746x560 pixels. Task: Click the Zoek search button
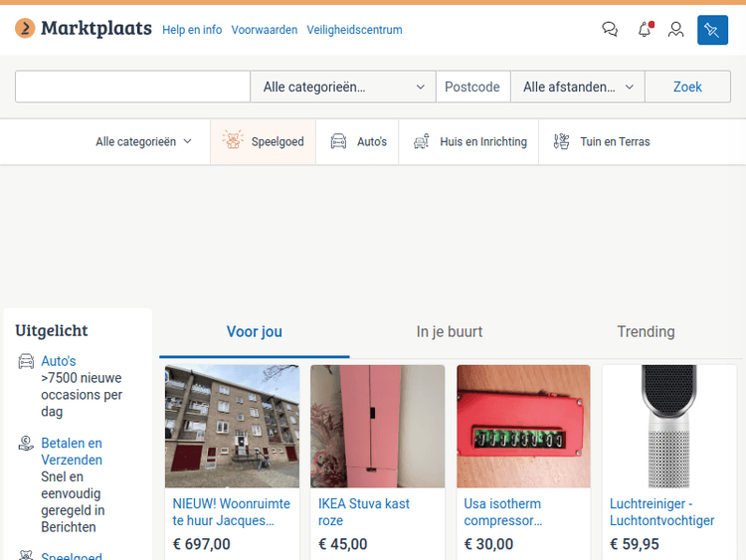(x=687, y=87)
